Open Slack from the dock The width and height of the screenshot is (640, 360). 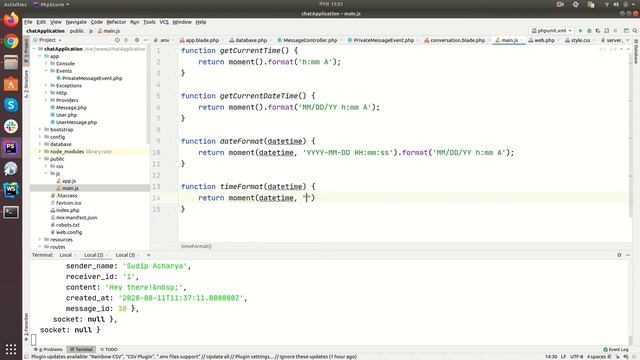click(11, 127)
